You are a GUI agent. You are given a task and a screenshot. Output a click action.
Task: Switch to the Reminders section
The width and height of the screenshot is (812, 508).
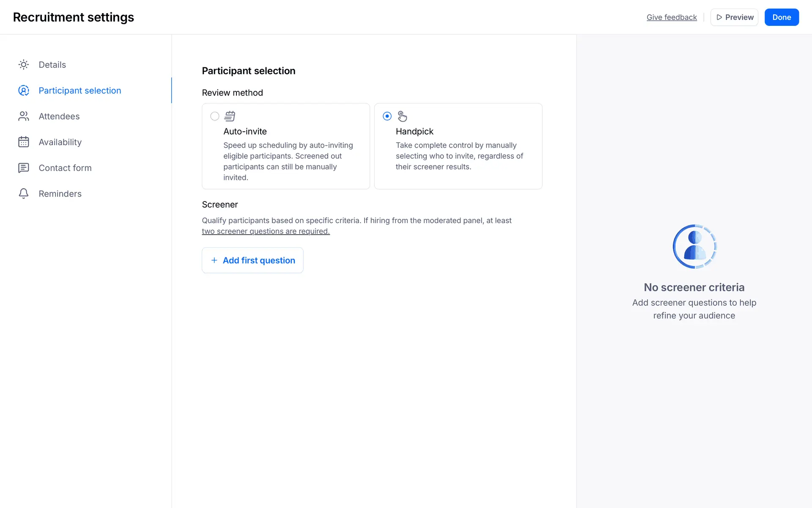(x=60, y=194)
